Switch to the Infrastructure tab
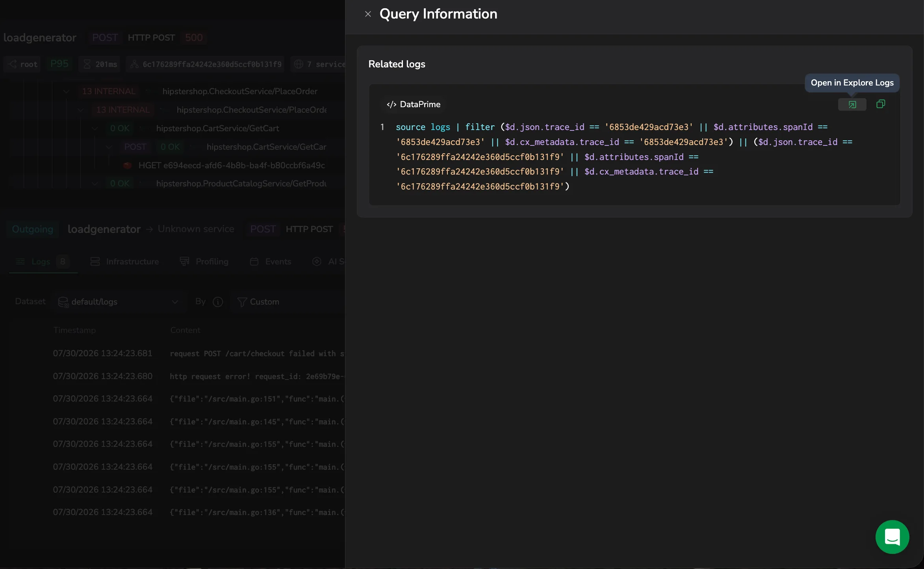Screen dimensions: 924x569 point(124,262)
